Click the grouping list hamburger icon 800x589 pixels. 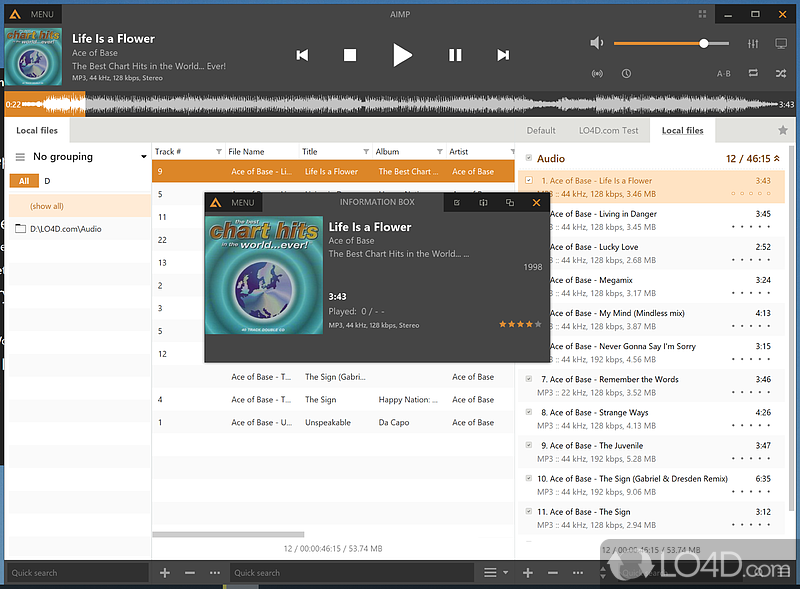pos(20,157)
